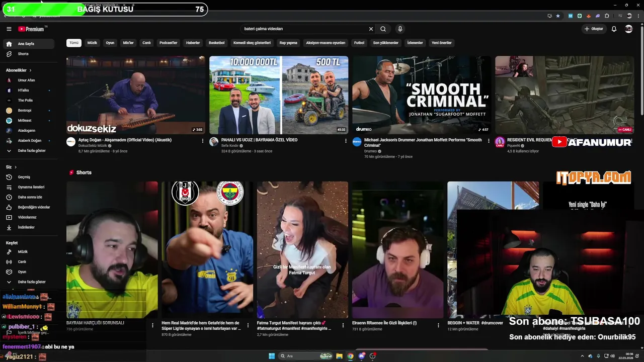Open Daha sonra izle list

click(29, 197)
